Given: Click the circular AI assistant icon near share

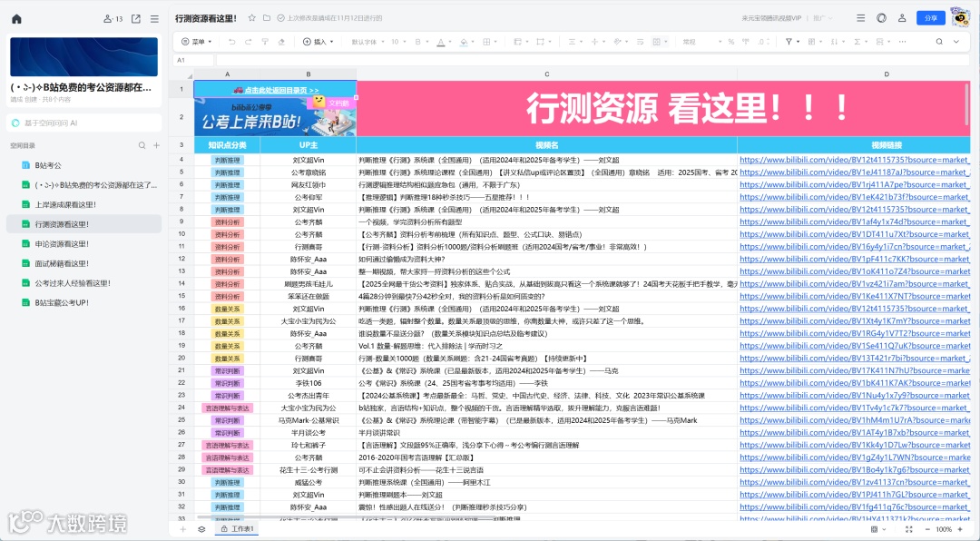Looking at the screenshot, I should [x=881, y=18].
